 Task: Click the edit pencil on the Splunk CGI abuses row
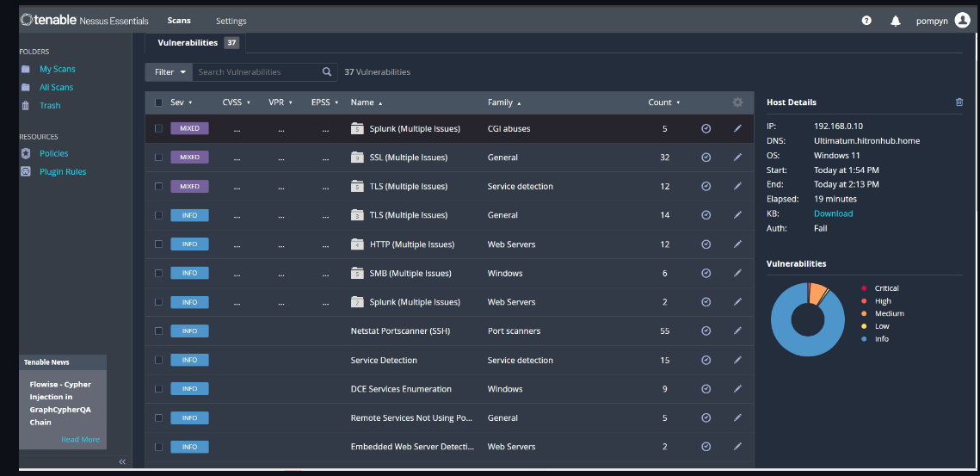point(737,128)
